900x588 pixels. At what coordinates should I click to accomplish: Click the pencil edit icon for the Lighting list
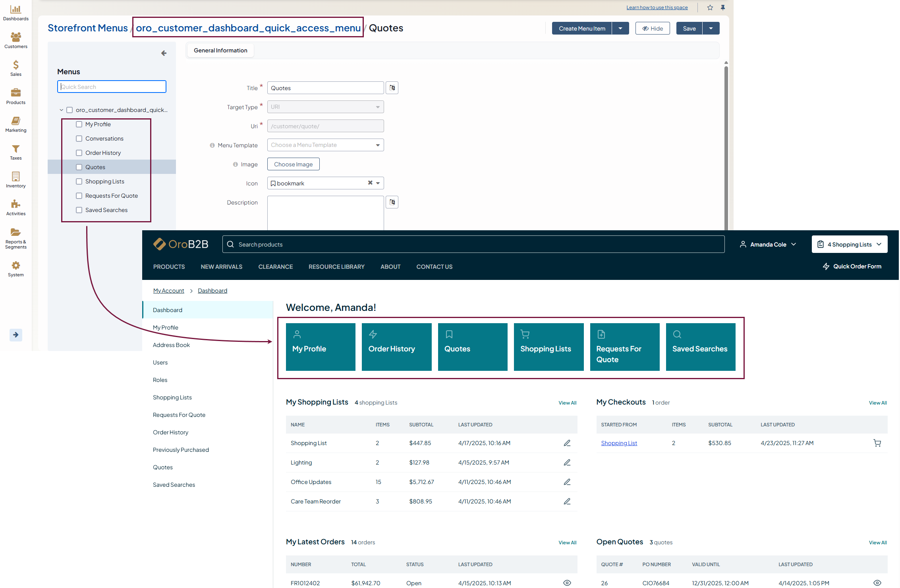(x=567, y=463)
